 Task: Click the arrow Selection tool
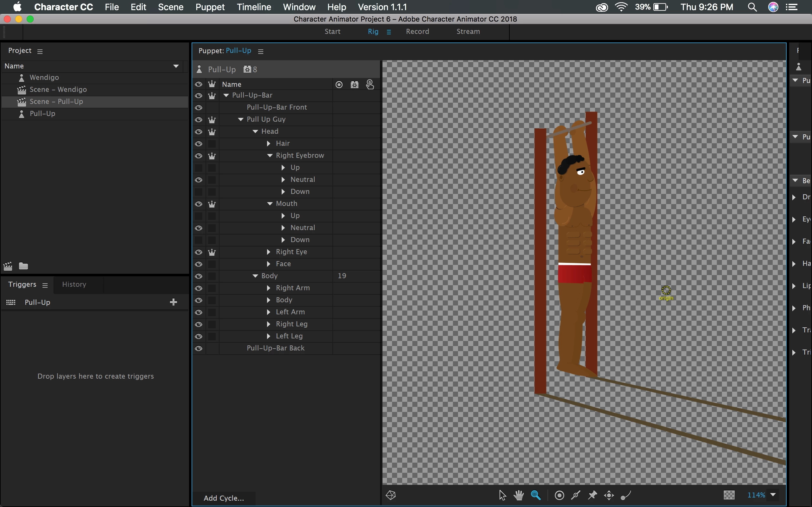(x=502, y=495)
